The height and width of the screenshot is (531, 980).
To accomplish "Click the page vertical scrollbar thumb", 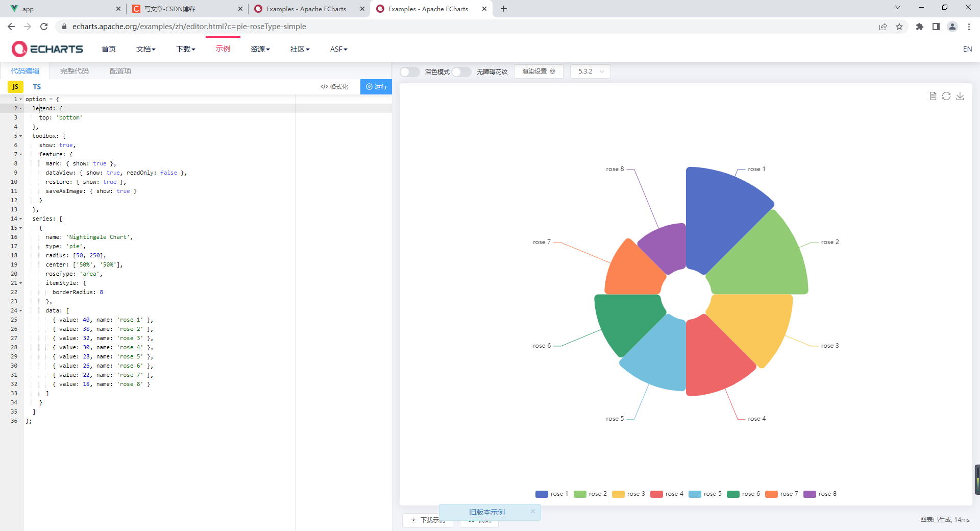I will coord(977,479).
